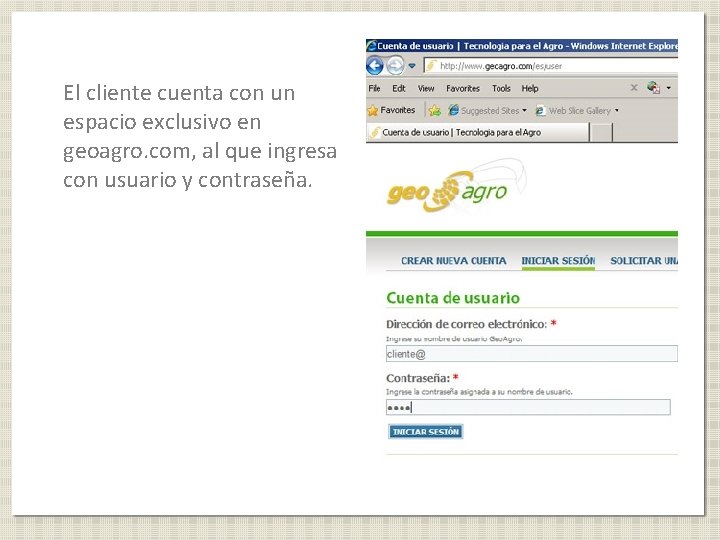Viewport: 720px width, 540px height.
Task: Open Web Slice Gallery link
Action: [x=574, y=111]
